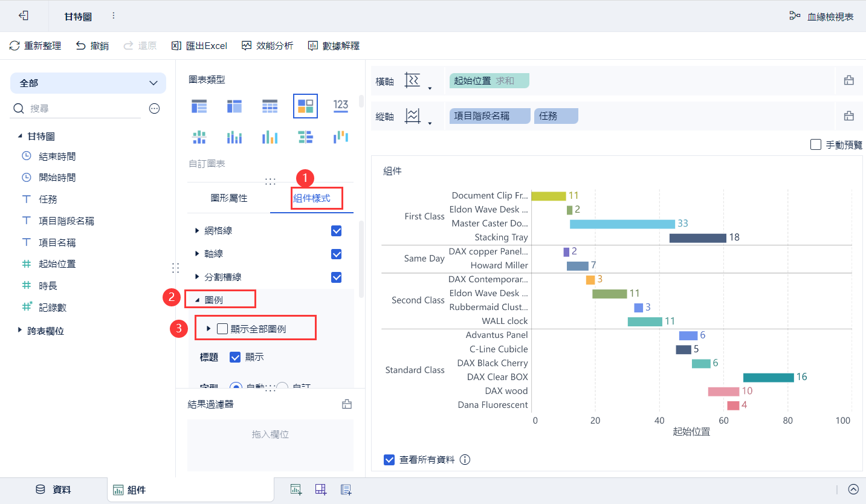Choose the multi-series column chart icon

270,137
